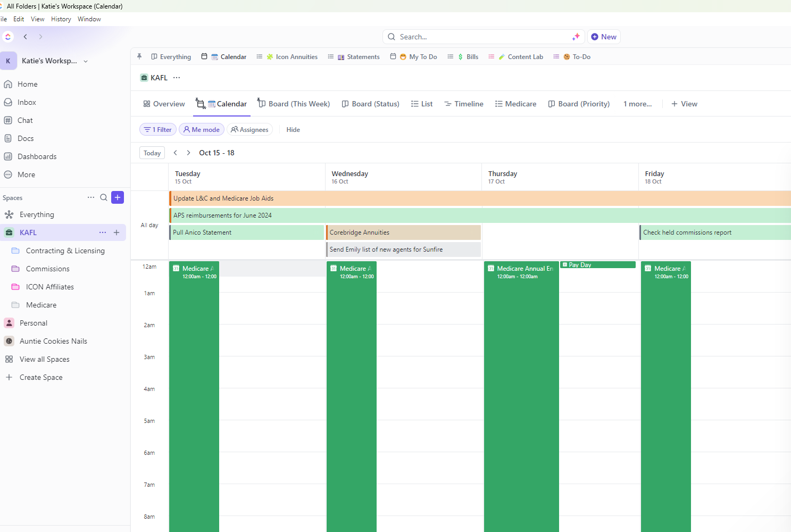Image resolution: width=791 pixels, height=532 pixels.
Task: Open the Commissions folder
Action: click(48, 269)
